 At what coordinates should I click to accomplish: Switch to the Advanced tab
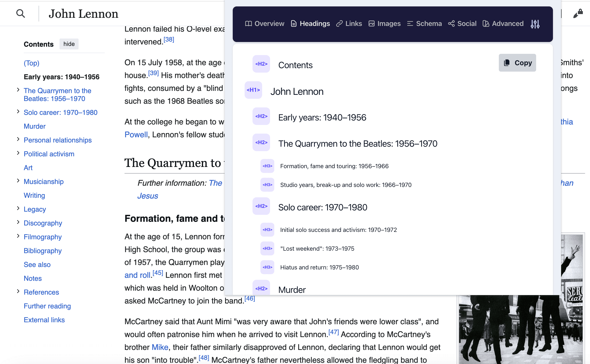pyautogui.click(x=503, y=24)
